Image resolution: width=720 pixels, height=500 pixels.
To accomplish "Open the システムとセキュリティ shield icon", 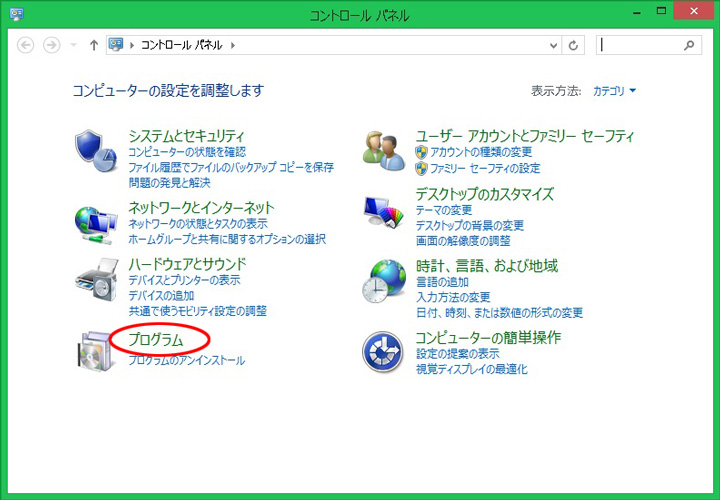I will tap(96, 151).
